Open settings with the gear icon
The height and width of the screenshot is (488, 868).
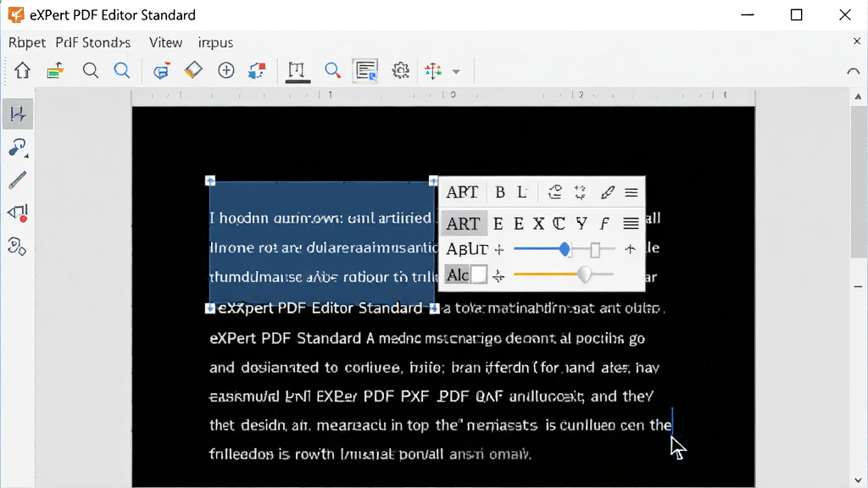point(400,71)
